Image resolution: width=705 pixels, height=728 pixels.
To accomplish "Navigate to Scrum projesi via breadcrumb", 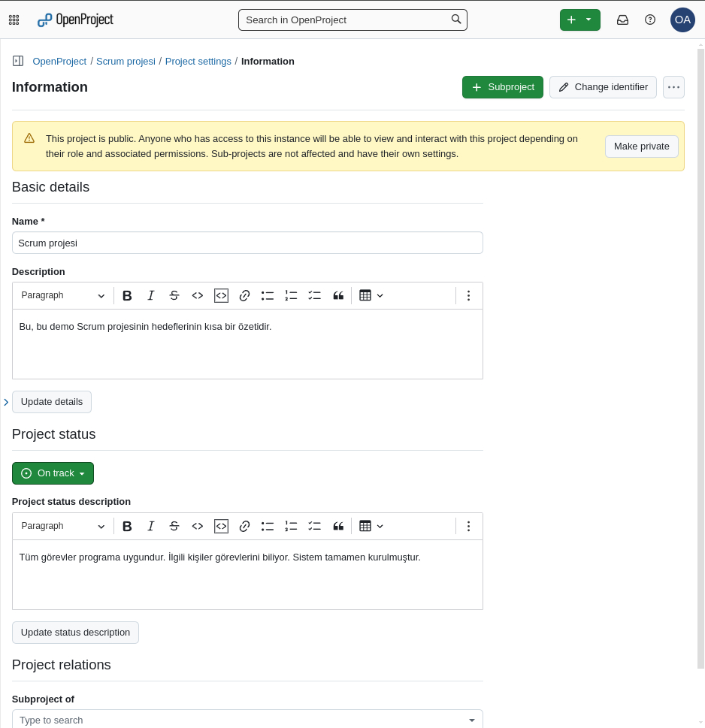I will (x=126, y=61).
